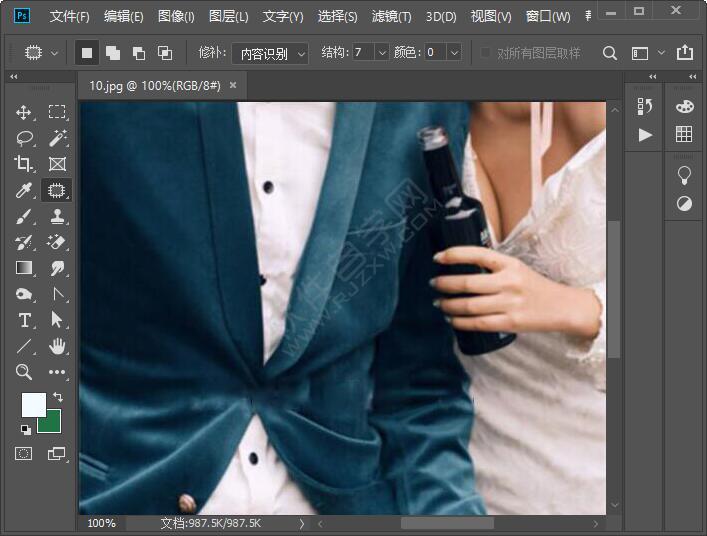Switch to the 10.jpg document tab
Viewport: 707px width, 536px height.
pyautogui.click(x=155, y=86)
